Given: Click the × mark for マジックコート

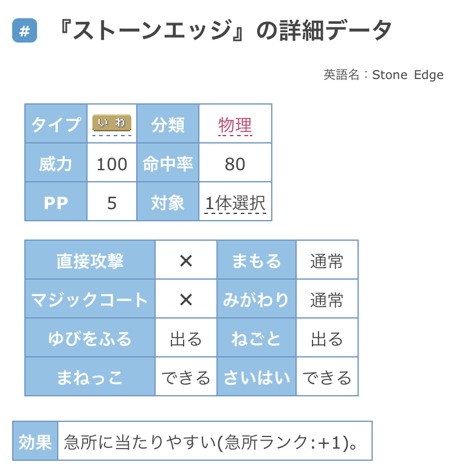Looking at the screenshot, I should [186, 300].
